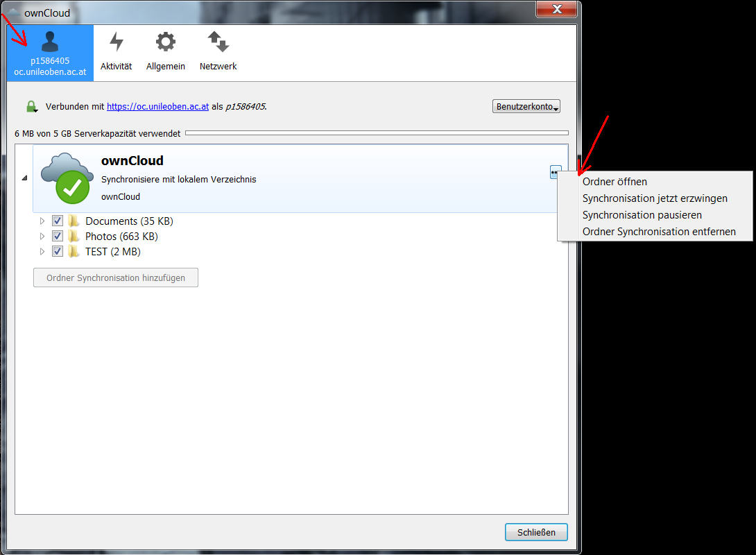Choose 'Synchronisation pausieren' menu entry
This screenshot has height=555, width=756.
[642, 215]
